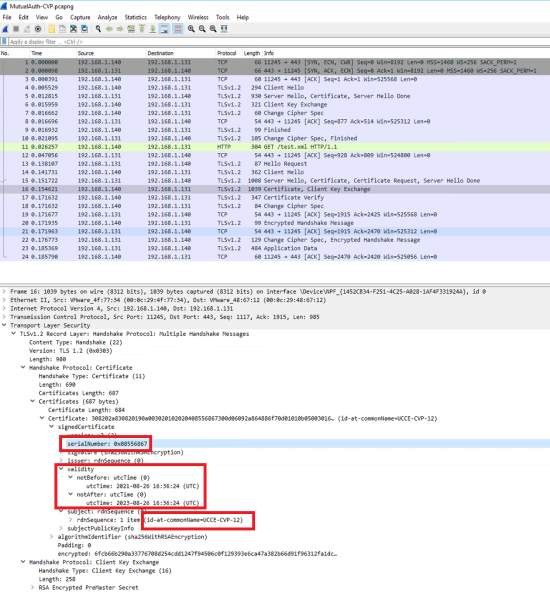550x600 pixels.
Task: Click Find a packet magnifier icon
Action: (98, 29)
